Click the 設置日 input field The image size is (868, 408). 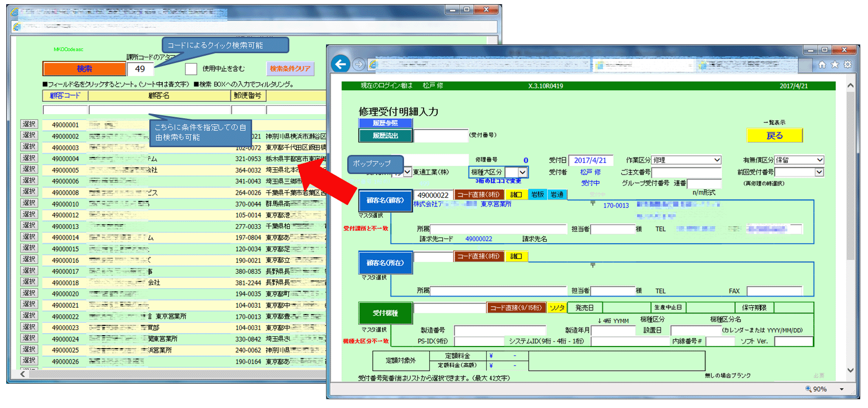(x=695, y=330)
